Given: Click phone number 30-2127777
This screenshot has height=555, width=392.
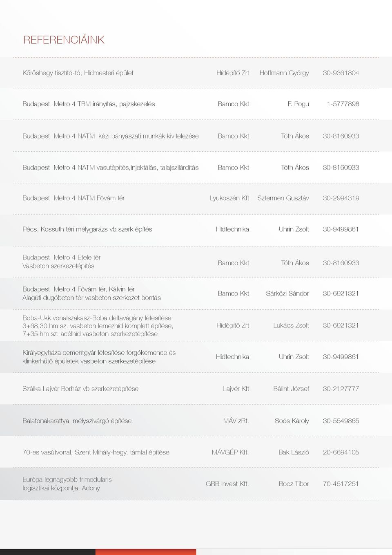Looking at the screenshot, I should (341, 389).
